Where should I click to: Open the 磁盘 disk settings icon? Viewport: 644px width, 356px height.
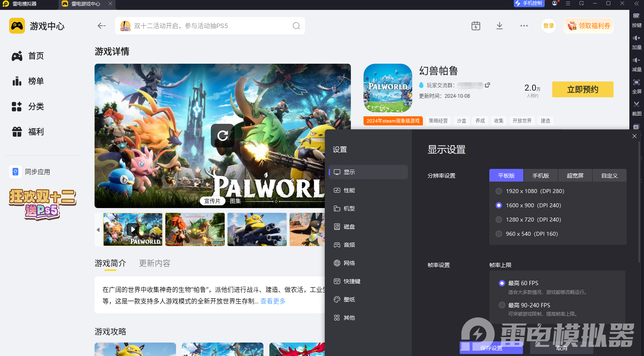click(x=337, y=227)
